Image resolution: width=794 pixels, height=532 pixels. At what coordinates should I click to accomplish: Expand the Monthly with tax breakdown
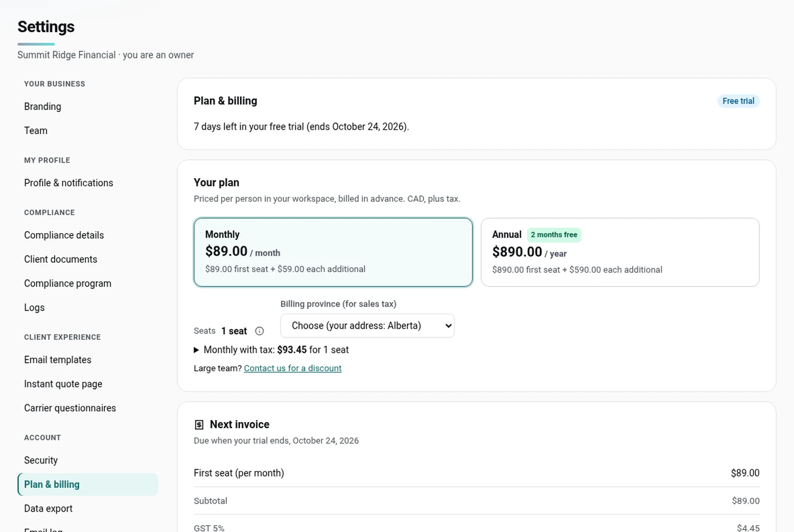click(271, 350)
